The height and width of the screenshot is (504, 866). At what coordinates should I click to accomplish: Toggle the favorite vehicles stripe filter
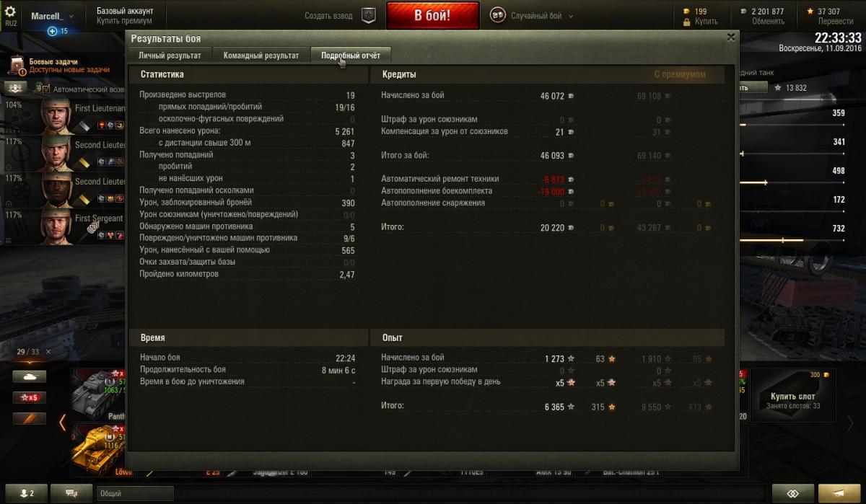pos(29,418)
